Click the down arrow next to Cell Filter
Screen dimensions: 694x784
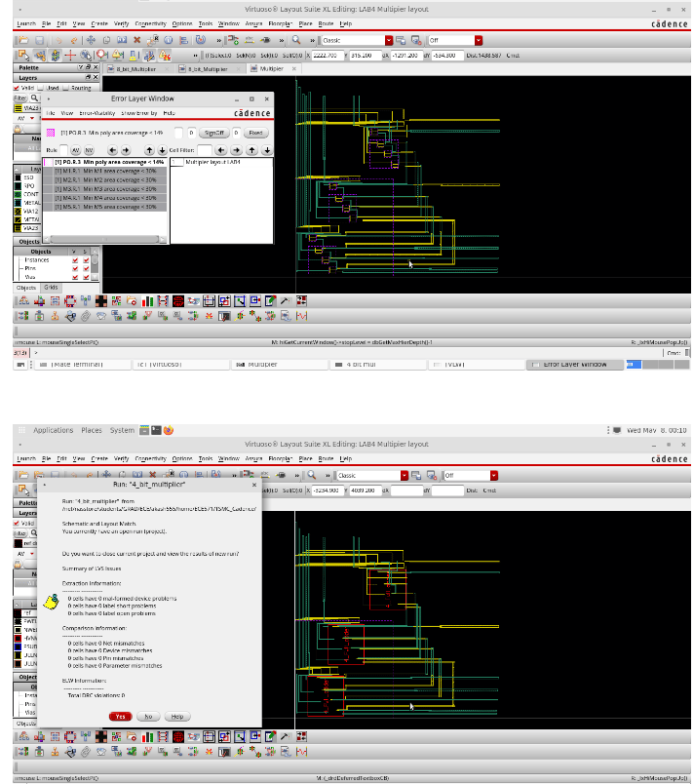(267, 150)
